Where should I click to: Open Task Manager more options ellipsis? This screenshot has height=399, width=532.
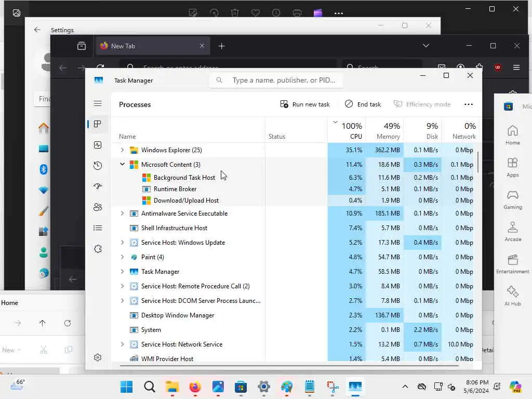click(x=469, y=104)
